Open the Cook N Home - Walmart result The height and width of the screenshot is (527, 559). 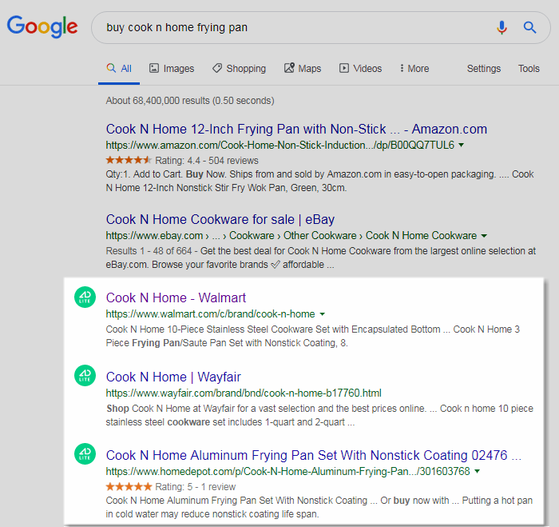176,298
